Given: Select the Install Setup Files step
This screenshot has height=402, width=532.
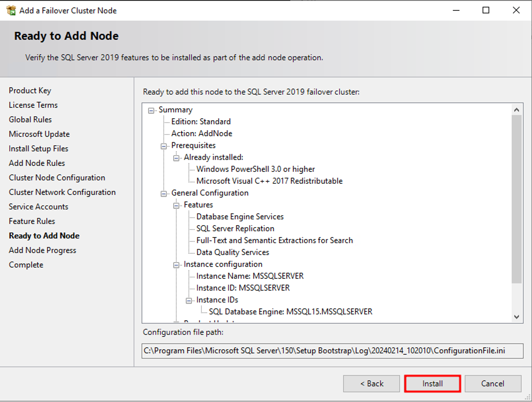Looking at the screenshot, I should (x=38, y=149).
